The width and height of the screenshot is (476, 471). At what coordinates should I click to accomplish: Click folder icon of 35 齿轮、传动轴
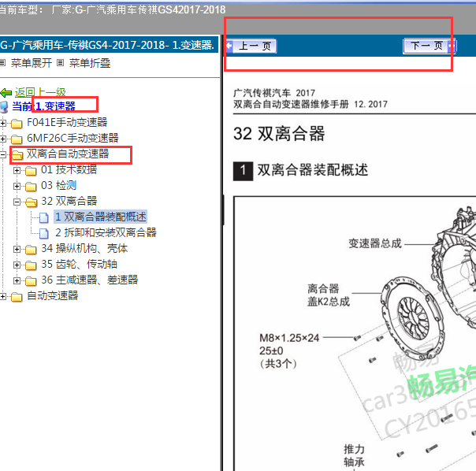(31, 265)
